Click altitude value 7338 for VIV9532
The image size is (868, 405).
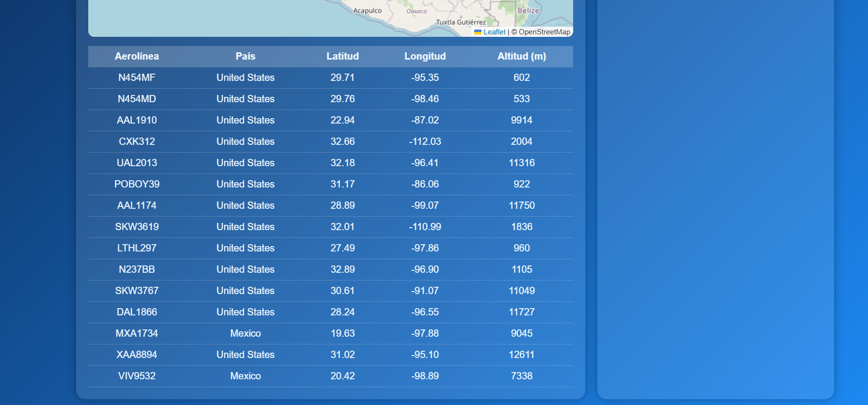coord(522,376)
